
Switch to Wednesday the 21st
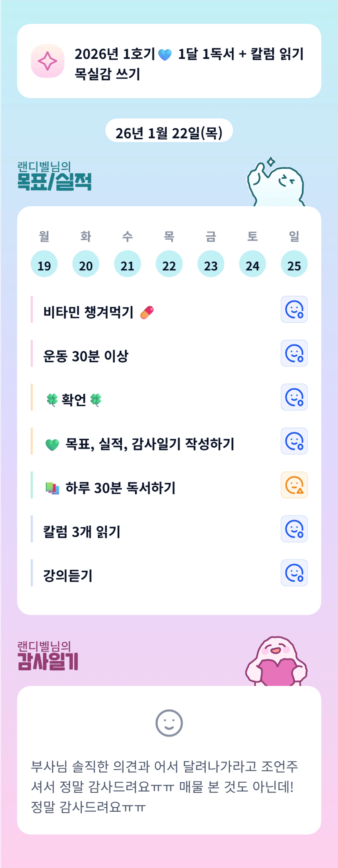(x=128, y=264)
